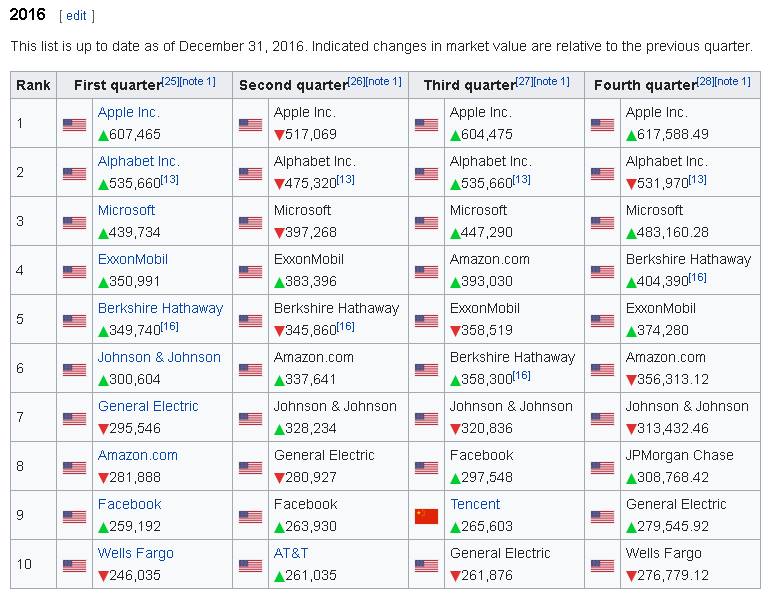The height and width of the screenshot is (596, 770).
Task: Open the ExxonMobil article link
Action: pos(133,259)
